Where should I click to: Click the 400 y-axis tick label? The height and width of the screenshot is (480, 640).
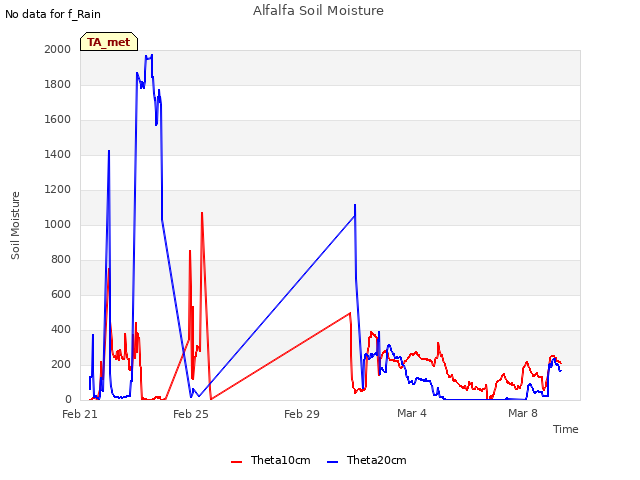tap(61, 330)
